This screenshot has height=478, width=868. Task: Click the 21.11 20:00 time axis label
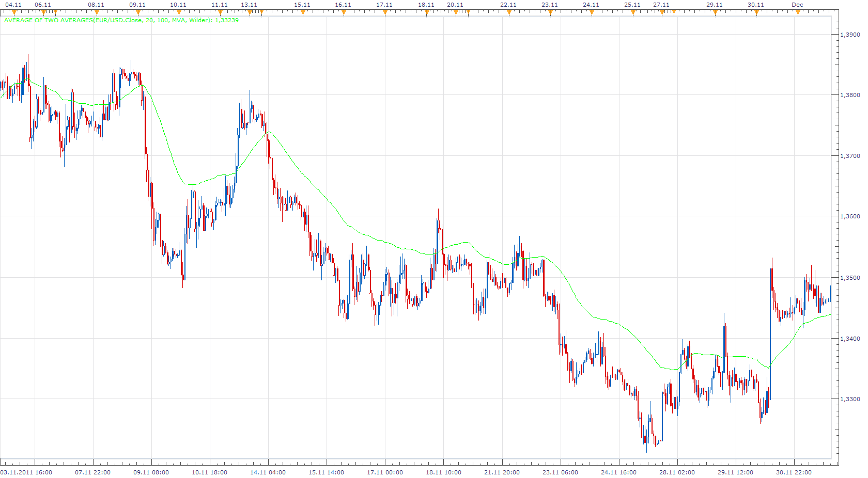click(x=502, y=472)
